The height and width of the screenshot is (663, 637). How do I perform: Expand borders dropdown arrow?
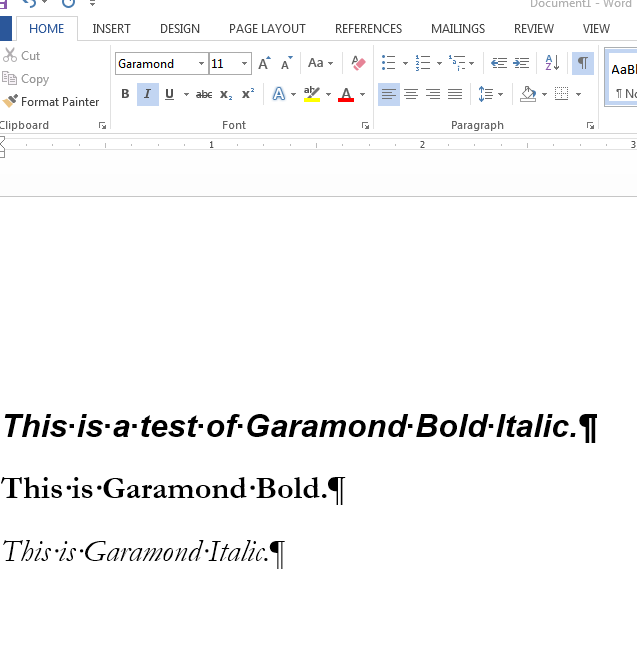pyautogui.click(x=578, y=94)
